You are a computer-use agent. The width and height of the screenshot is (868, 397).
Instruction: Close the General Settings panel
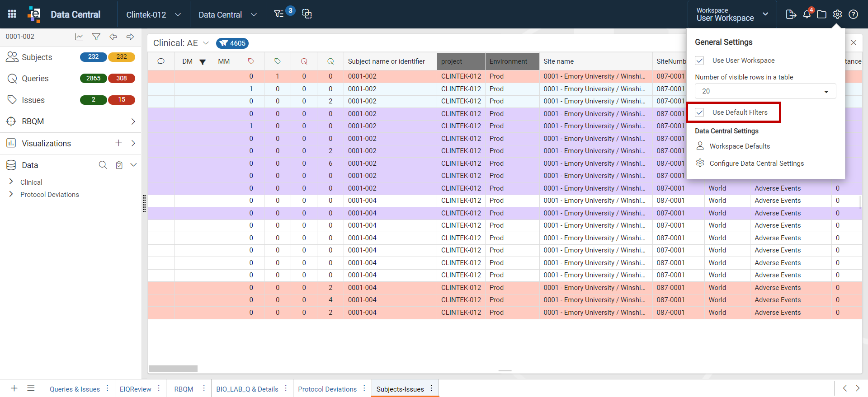[854, 42]
